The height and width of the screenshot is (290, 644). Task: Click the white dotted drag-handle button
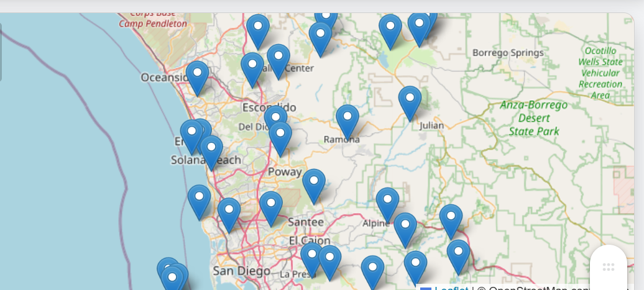coord(609,267)
